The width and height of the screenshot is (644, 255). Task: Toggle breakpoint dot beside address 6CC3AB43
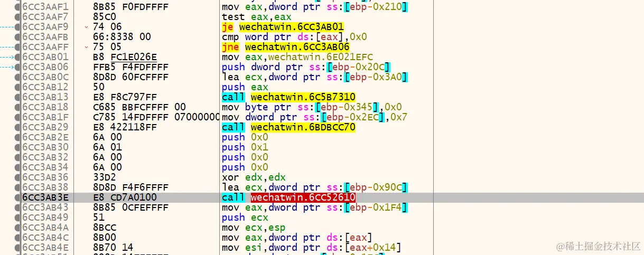point(18,207)
